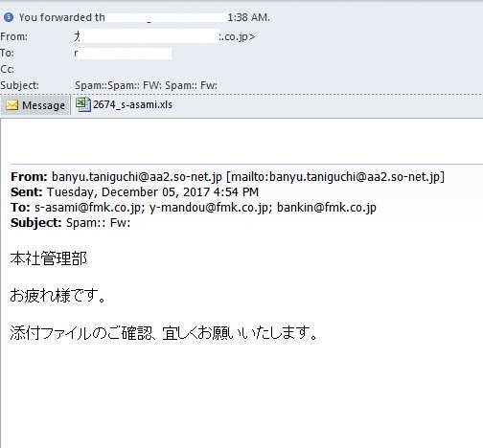Click the greeting line 本社管理部
The width and height of the screenshot is (483, 448).
(x=49, y=258)
